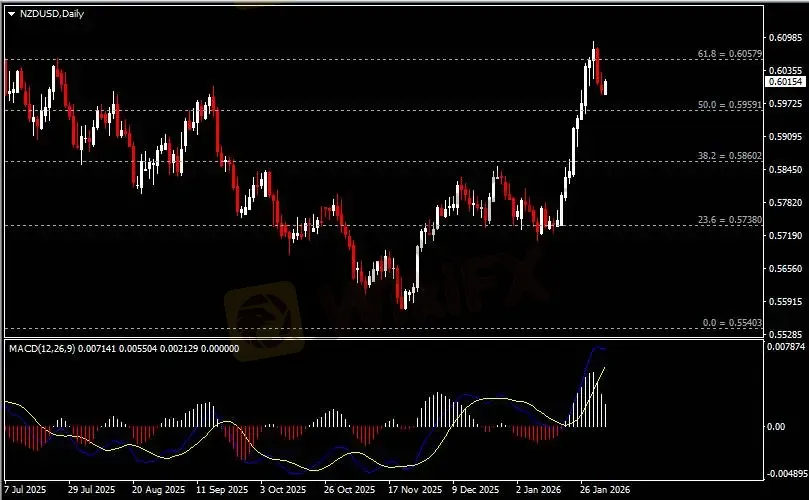Click the MACD zero level 0.00 label

point(776,427)
